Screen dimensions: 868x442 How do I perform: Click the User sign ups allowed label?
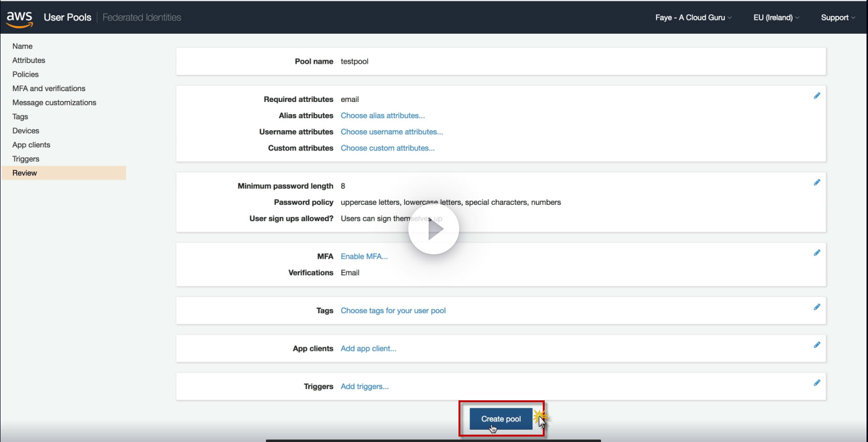pyautogui.click(x=291, y=219)
